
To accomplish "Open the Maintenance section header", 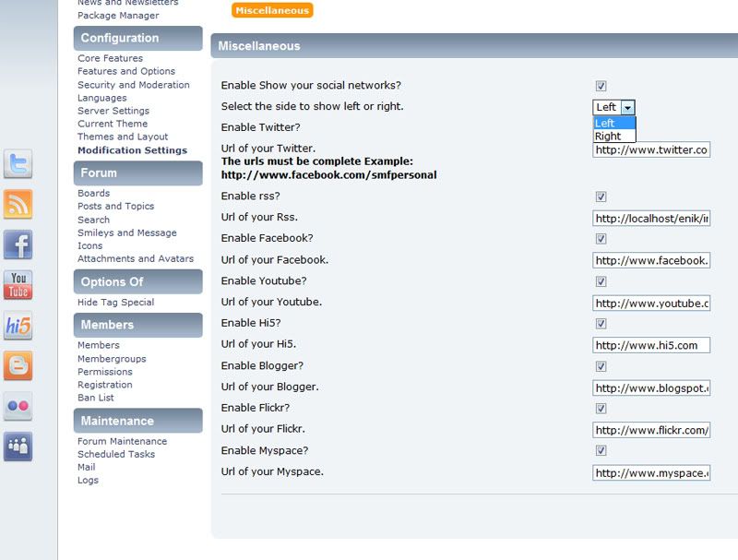I will click(137, 421).
